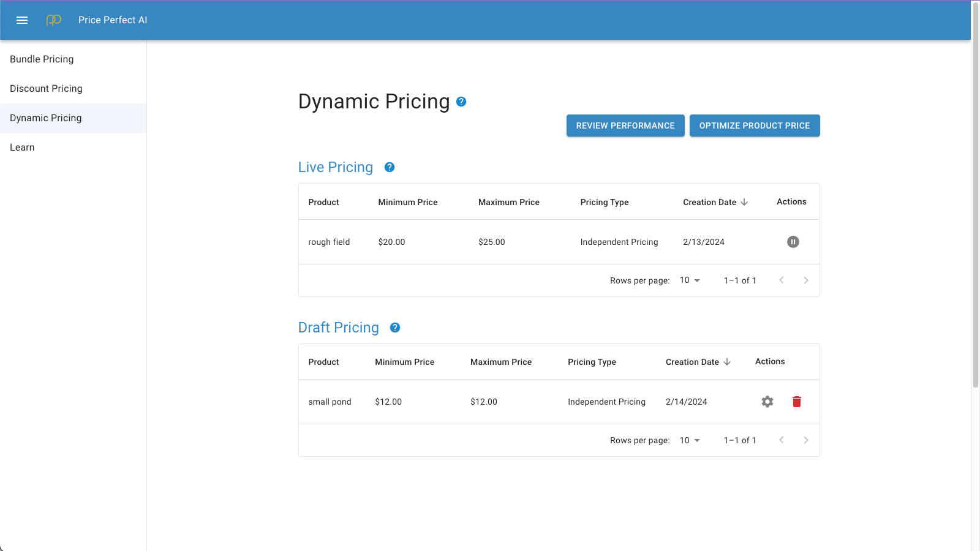Click the Review Performance button
The image size is (980, 551).
625,126
